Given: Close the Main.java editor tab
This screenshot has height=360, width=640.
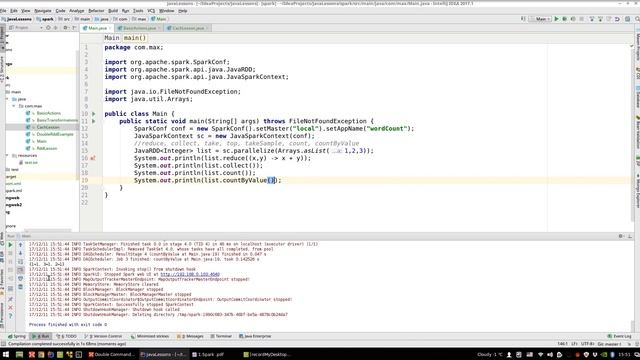Looking at the screenshot, I should [x=110, y=28].
